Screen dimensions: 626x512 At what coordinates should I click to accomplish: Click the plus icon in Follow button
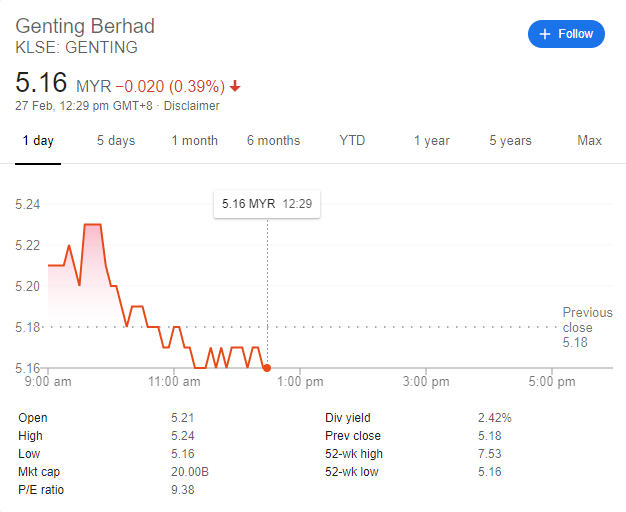pyautogui.click(x=545, y=34)
